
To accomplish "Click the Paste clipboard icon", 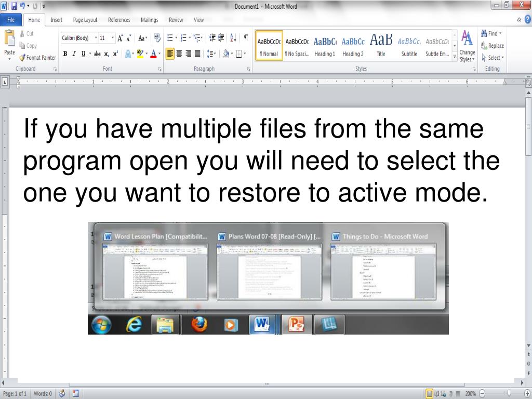I will (9, 37).
